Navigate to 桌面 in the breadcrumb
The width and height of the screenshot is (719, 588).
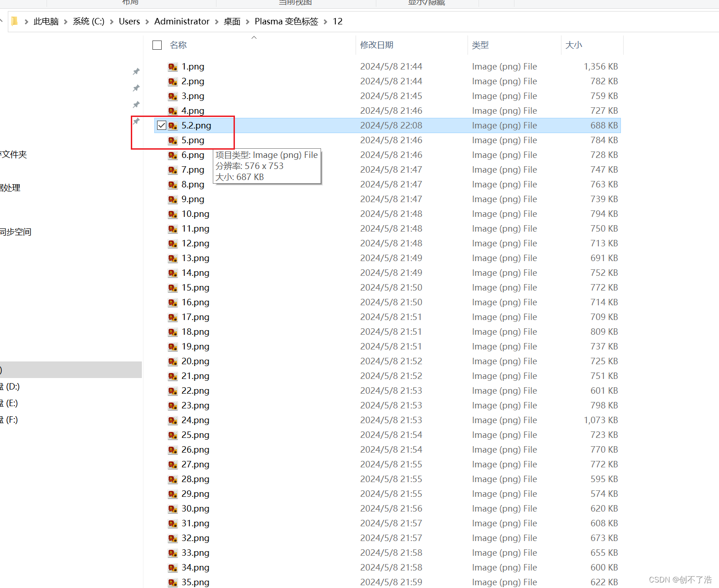pos(232,22)
